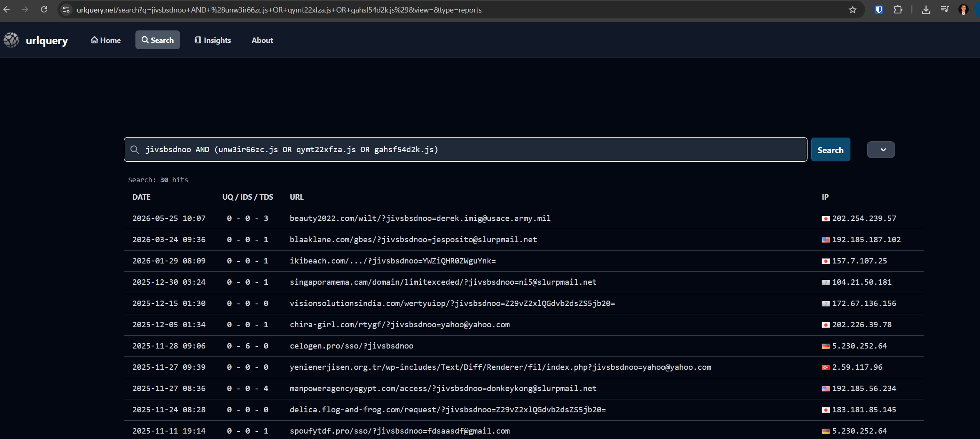
Task: Open the chira-girl.com/rtygf report link
Action: click(400, 324)
